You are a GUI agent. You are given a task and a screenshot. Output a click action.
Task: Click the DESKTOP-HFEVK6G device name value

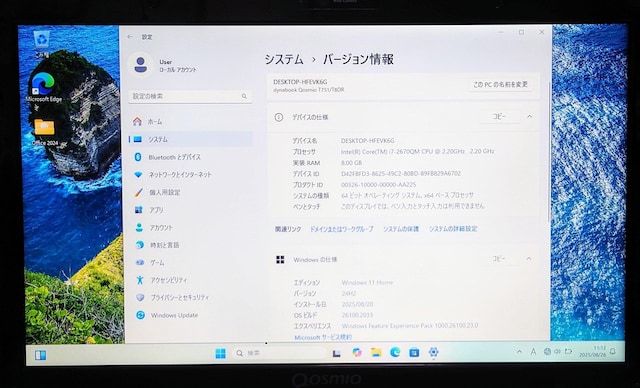367,140
